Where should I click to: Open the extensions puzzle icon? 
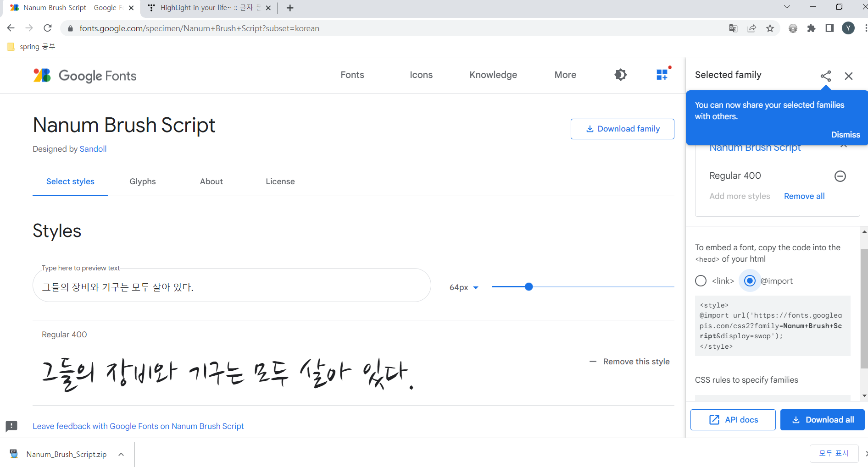pos(811,28)
